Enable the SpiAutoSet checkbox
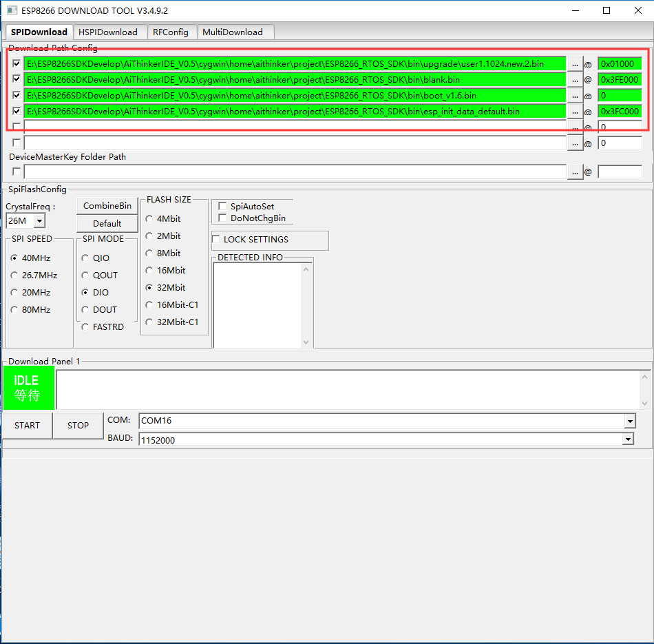 tap(222, 206)
